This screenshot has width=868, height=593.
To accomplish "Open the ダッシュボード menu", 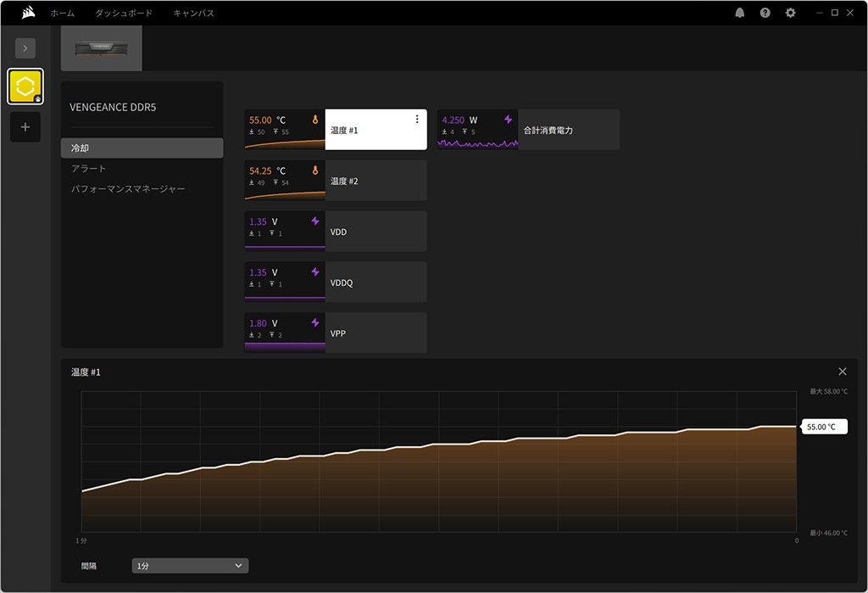I will coord(124,14).
